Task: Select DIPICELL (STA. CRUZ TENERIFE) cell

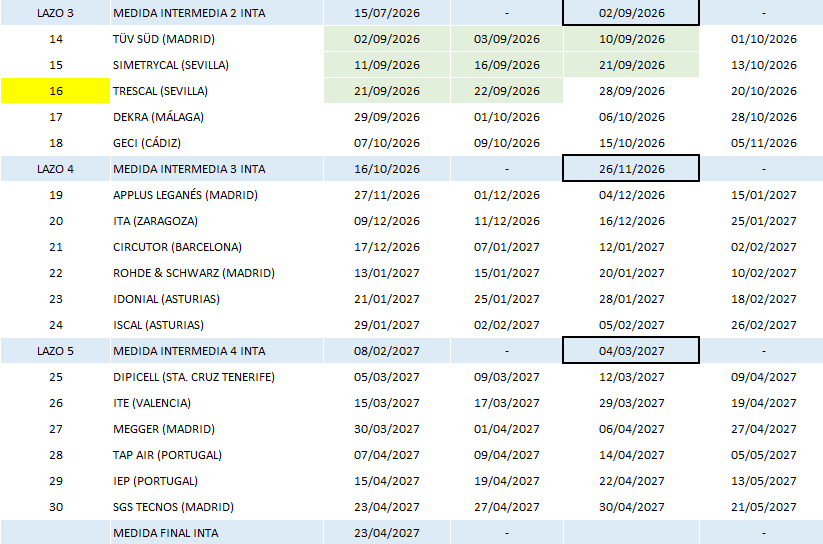Action: pos(217,377)
